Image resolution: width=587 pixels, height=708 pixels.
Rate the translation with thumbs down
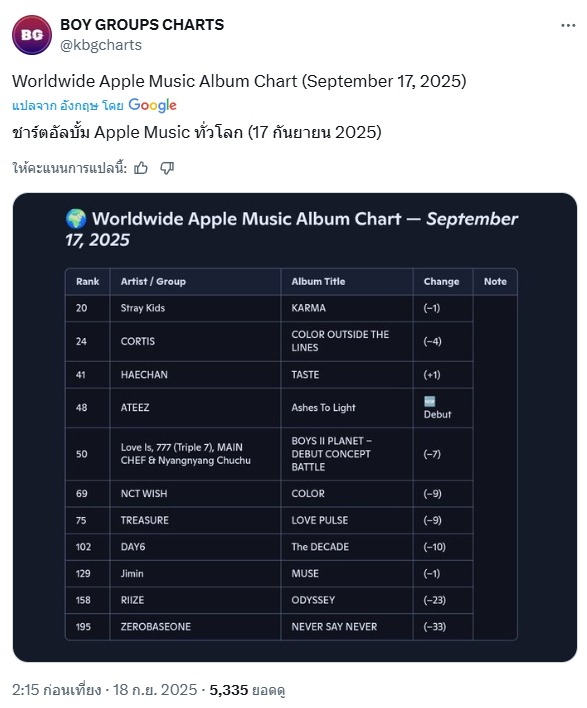[x=167, y=168]
